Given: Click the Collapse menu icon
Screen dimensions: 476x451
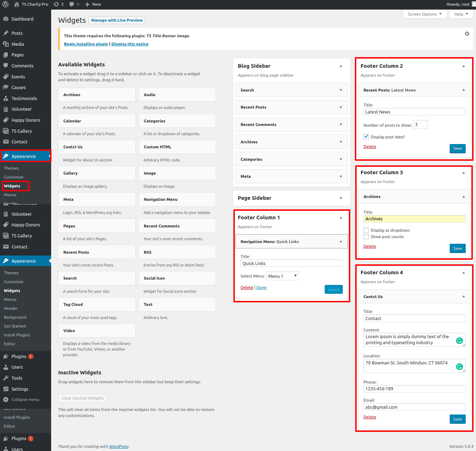Looking at the screenshot, I should 6,400.
